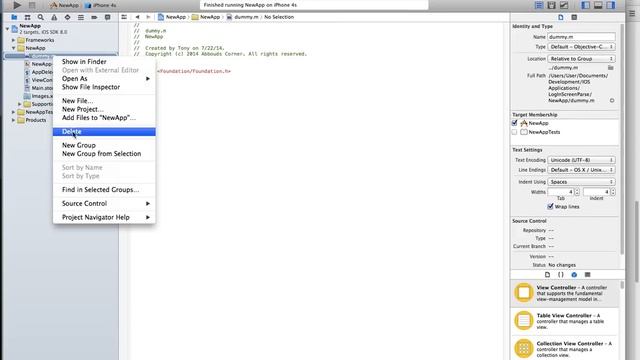640x360 pixels.
Task: Show the Code Snippet library
Action: click(x=561, y=275)
